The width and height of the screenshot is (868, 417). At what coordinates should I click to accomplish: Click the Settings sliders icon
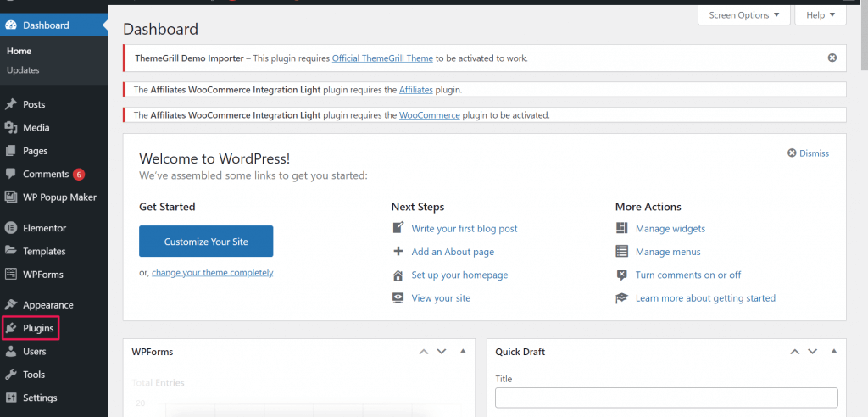[x=10, y=398]
